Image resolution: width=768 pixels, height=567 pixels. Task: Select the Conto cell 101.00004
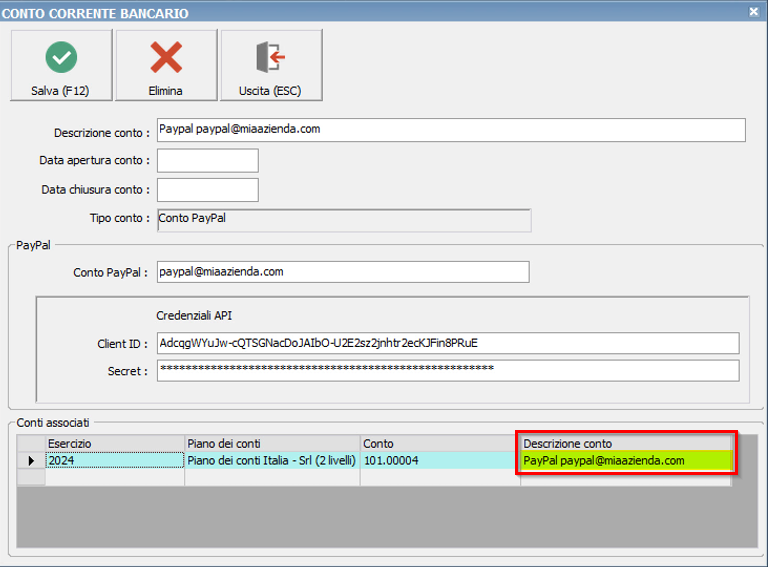(440, 460)
